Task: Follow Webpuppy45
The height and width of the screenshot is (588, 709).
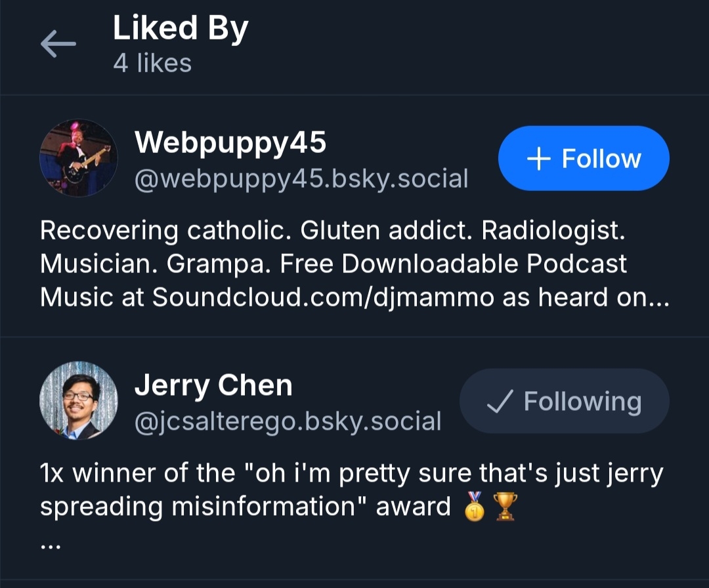Action: pyautogui.click(x=584, y=159)
